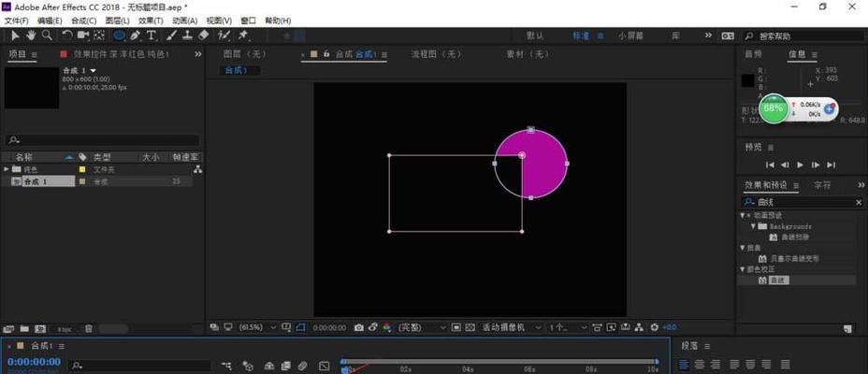Select the Pen tool
This screenshot has height=374, width=868.
135,36
